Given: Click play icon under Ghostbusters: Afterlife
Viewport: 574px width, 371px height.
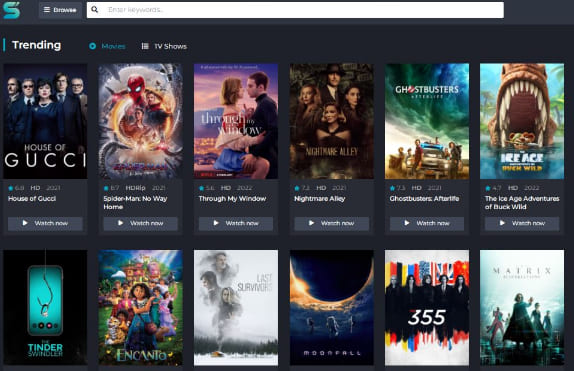Looking at the screenshot, I should coord(407,223).
